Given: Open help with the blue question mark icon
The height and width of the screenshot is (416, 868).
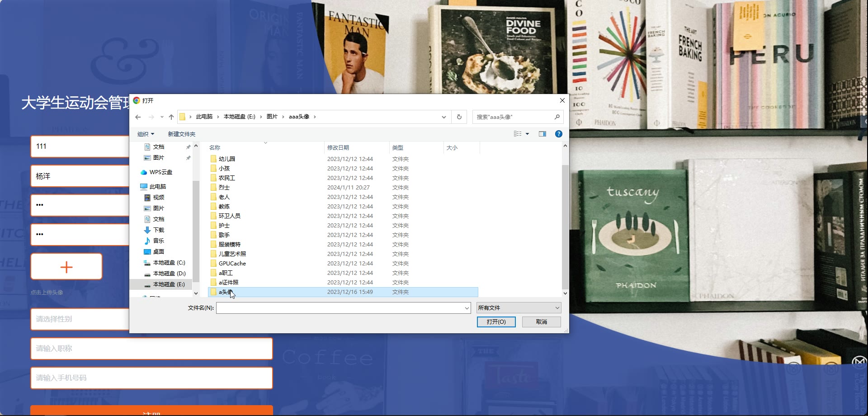Looking at the screenshot, I should point(559,134).
